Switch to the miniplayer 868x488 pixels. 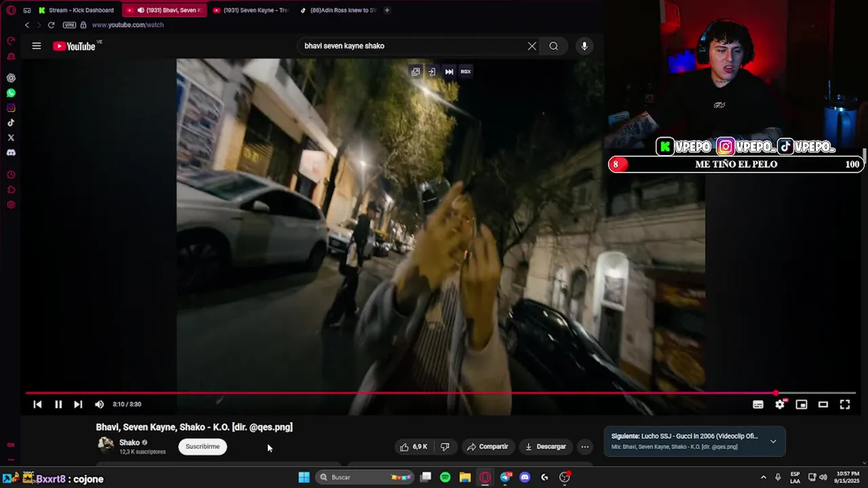point(802,405)
